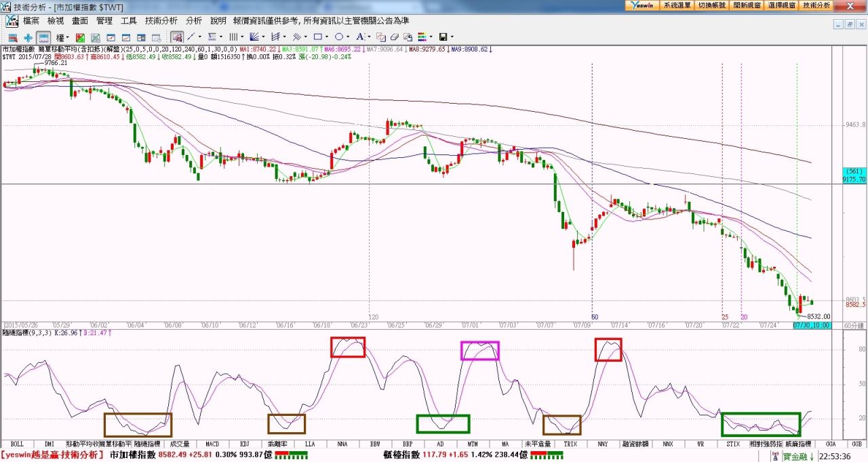Viewport: 868px width, 462px height.
Task: Click the text annotation tool
Action: 360,37
